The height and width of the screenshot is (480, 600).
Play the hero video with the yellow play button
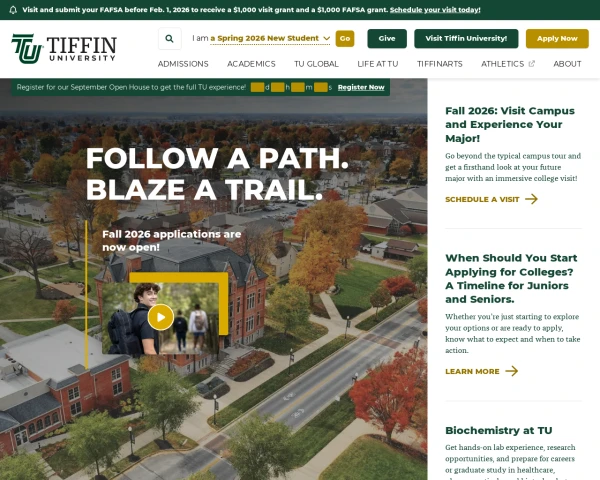click(161, 317)
